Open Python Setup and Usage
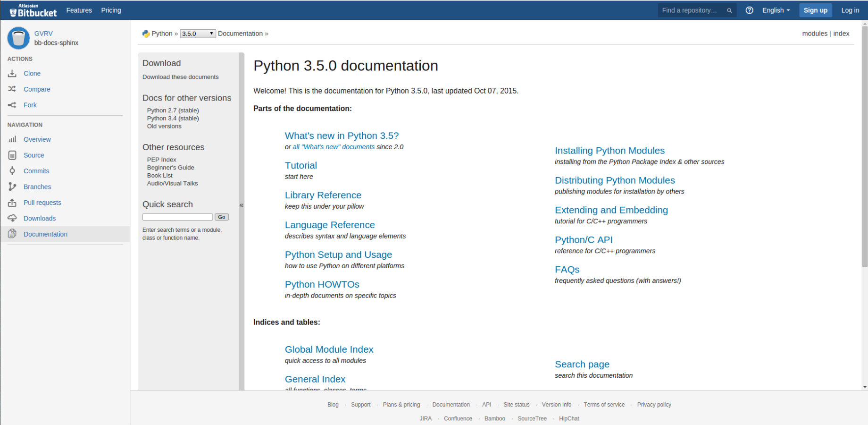 coord(339,255)
